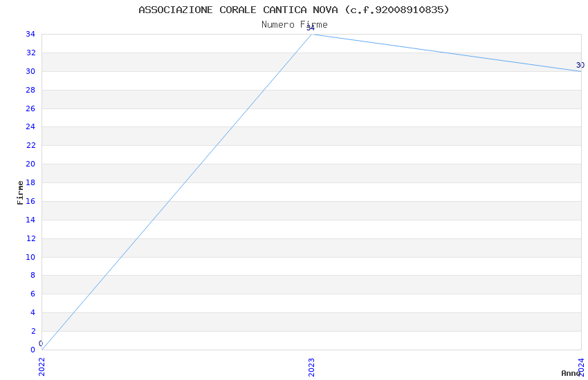This screenshot has width=588, height=380.
Task: Click the line's peak point at 2023
Action: 311,35
